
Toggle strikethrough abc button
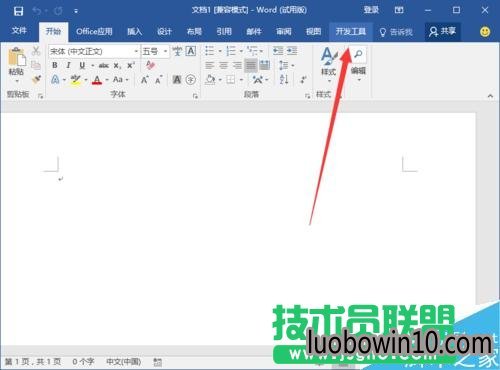(x=104, y=65)
